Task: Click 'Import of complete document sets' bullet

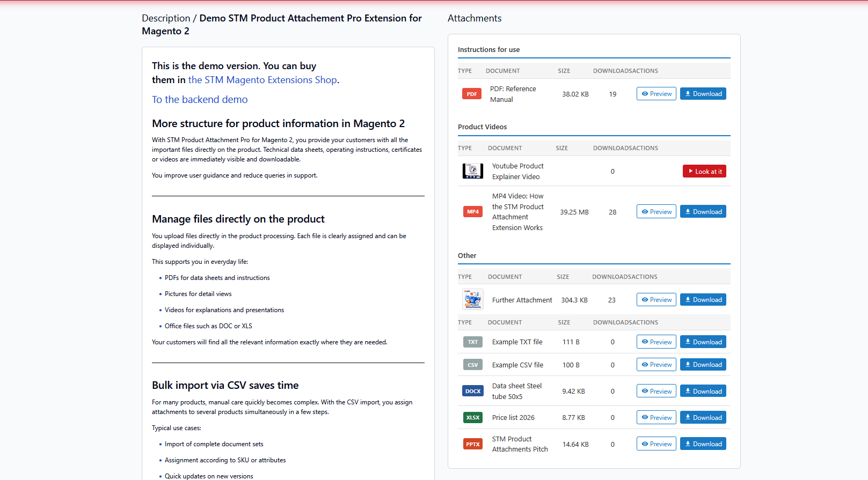Action: [214, 444]
